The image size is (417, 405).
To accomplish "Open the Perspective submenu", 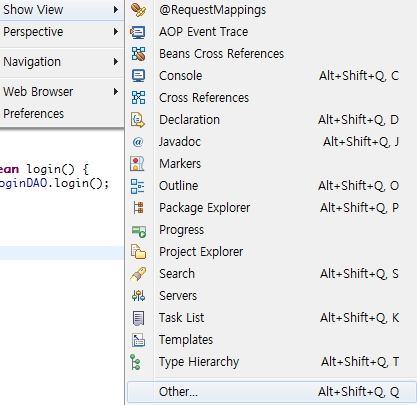I will pyautogui.click(x=62, y=32).
